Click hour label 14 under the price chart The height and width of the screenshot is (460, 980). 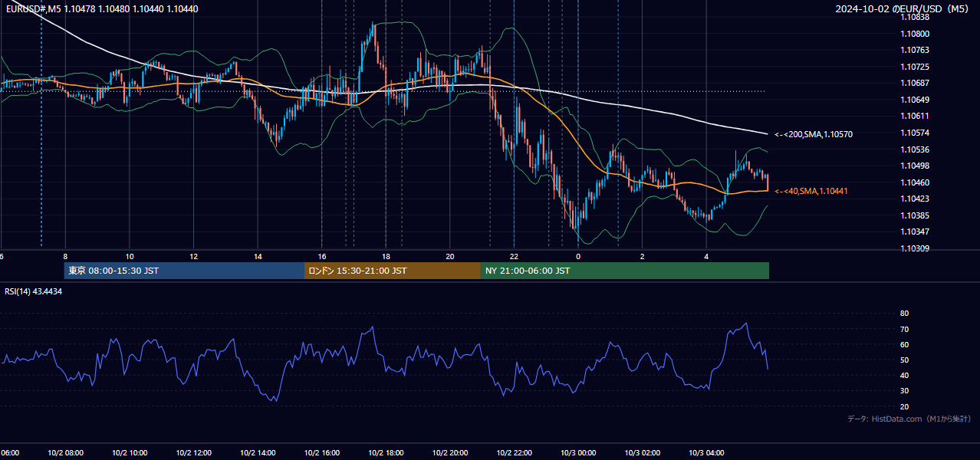(258, 257)
